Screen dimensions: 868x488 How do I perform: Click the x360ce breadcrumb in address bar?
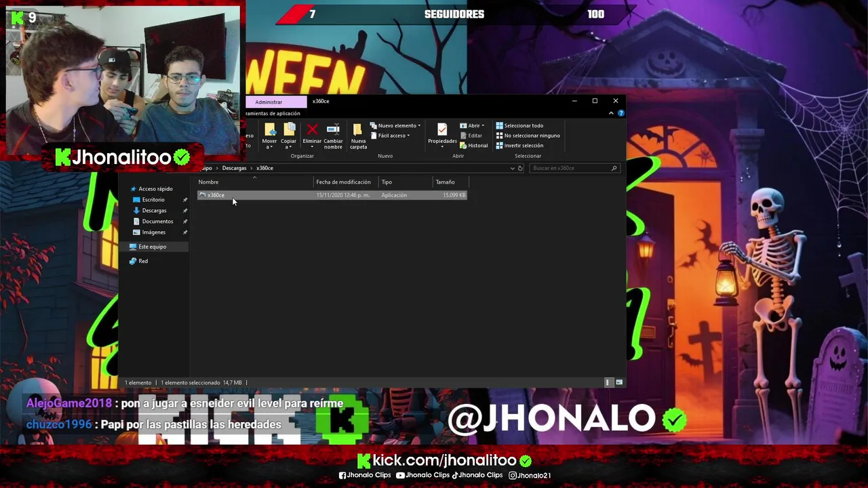click(264, 168)
